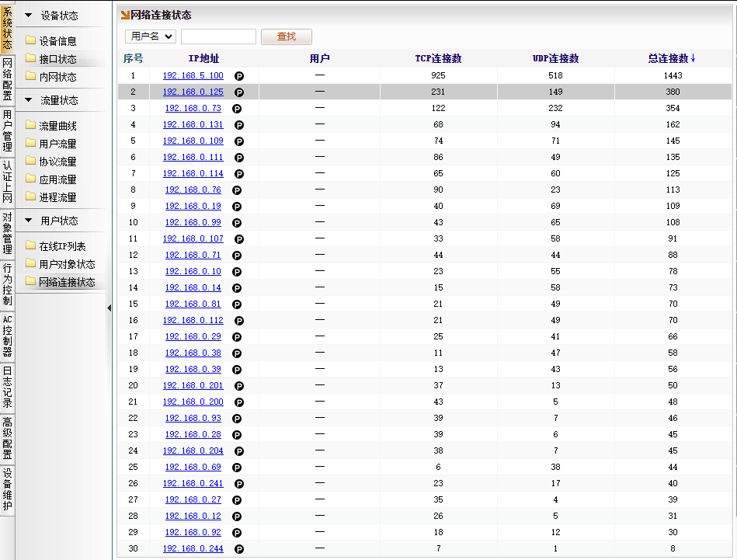The height and width of the screenshot is (560, 737).
Task: Click the folder icon beside 设备信息
Action: [x=31, y=41]
